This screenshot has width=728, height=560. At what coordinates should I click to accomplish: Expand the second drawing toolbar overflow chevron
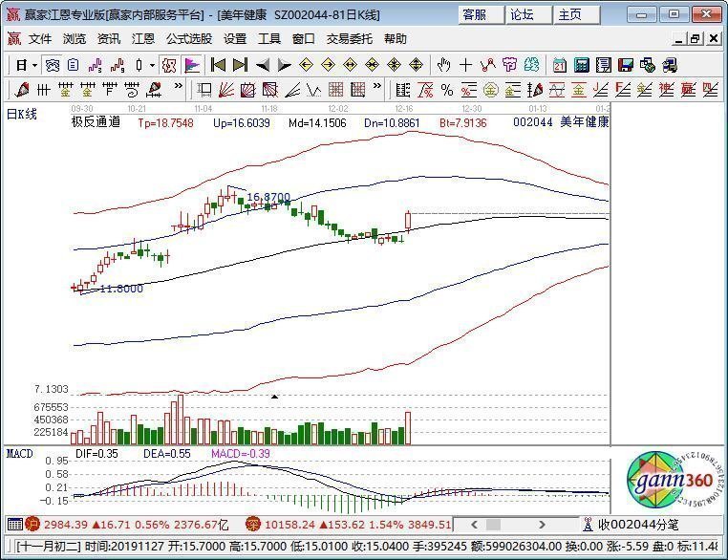pos(377,86)
